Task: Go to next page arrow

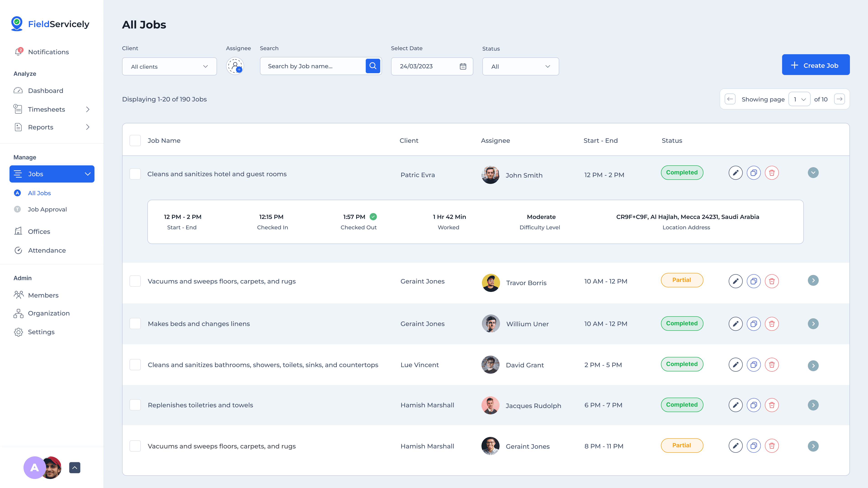Action: click(x=839, y=99)
